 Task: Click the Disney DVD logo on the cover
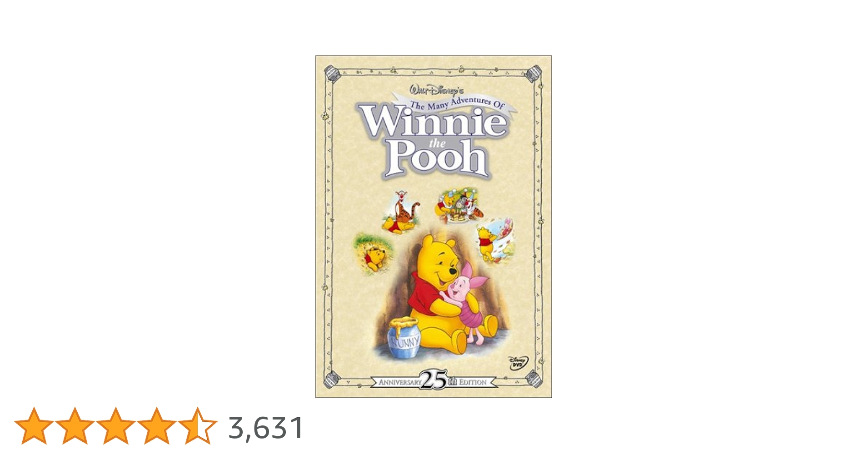point(518,363)
